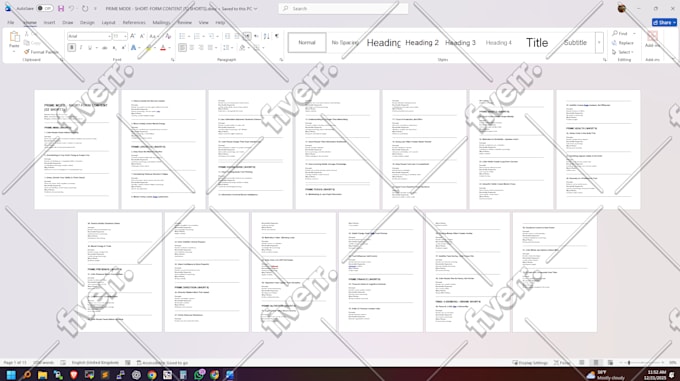Apply yellow text highlight color

tap(149, 48)
